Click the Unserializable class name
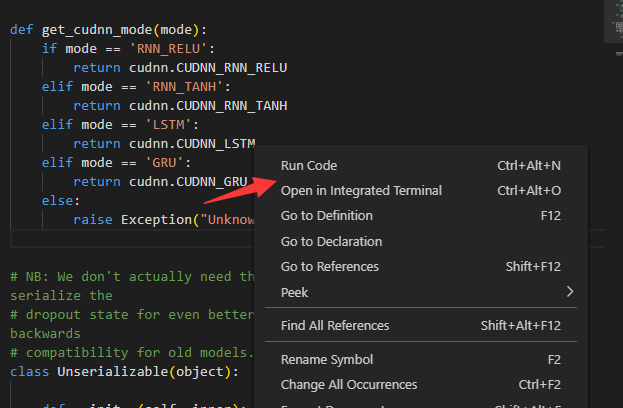 (113, 371)
